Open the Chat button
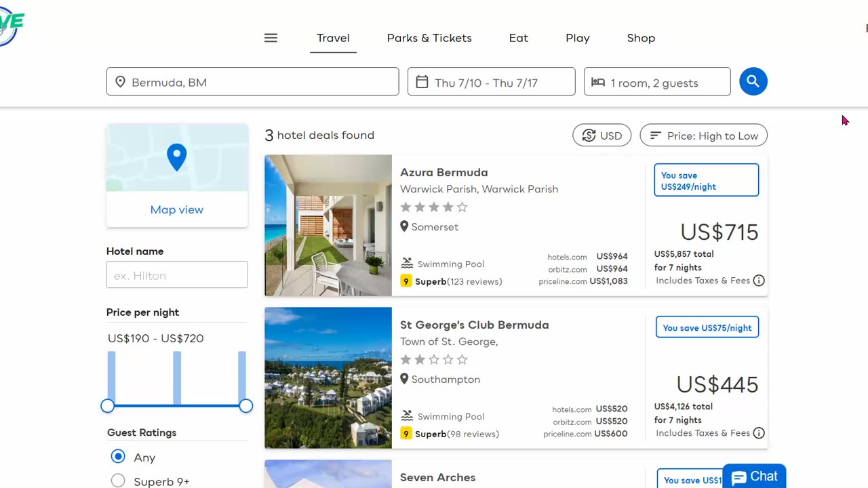The image size is (868, 488). (x=754, y=476)
